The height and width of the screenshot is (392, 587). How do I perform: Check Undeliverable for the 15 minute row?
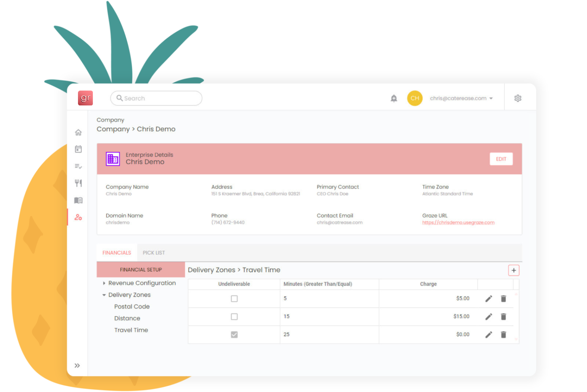[x=234, y=317]
